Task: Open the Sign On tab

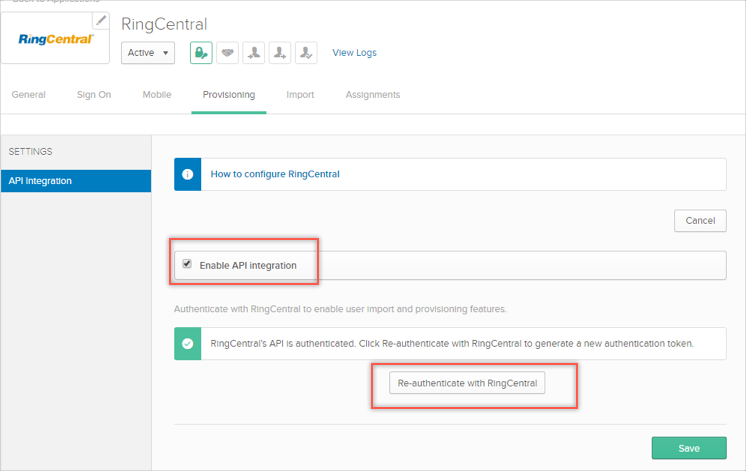Action: coord(94,95)
